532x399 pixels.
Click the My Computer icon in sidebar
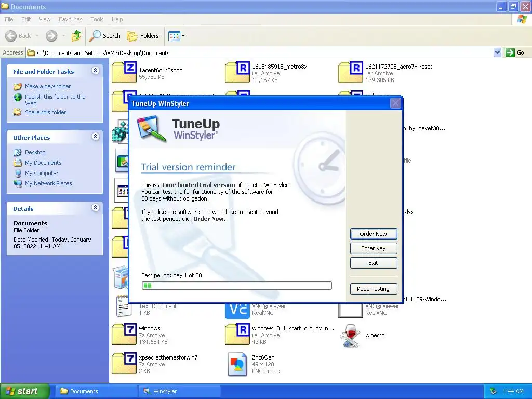click(x=18, y=174)
